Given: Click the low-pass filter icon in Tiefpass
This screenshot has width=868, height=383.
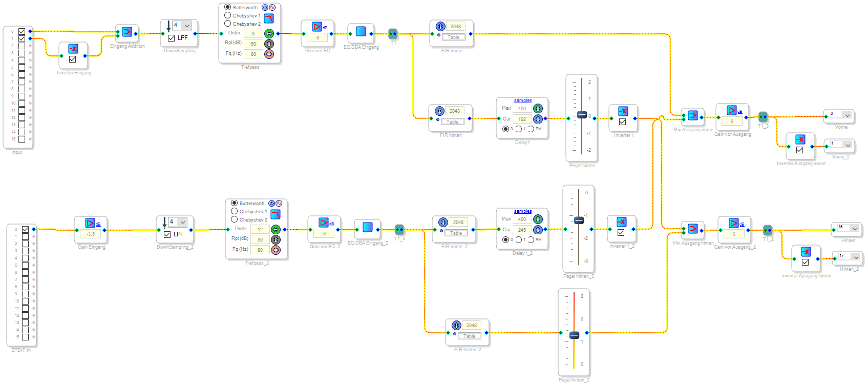Looking at the screenshot, I should (269, 18).
